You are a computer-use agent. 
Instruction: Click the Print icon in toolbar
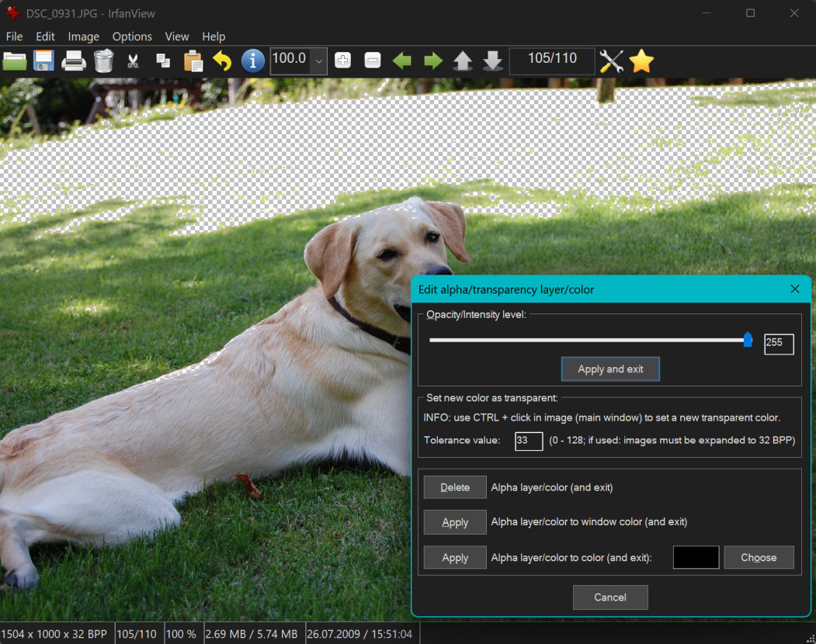pyautogui.click(x=74, y=61)
